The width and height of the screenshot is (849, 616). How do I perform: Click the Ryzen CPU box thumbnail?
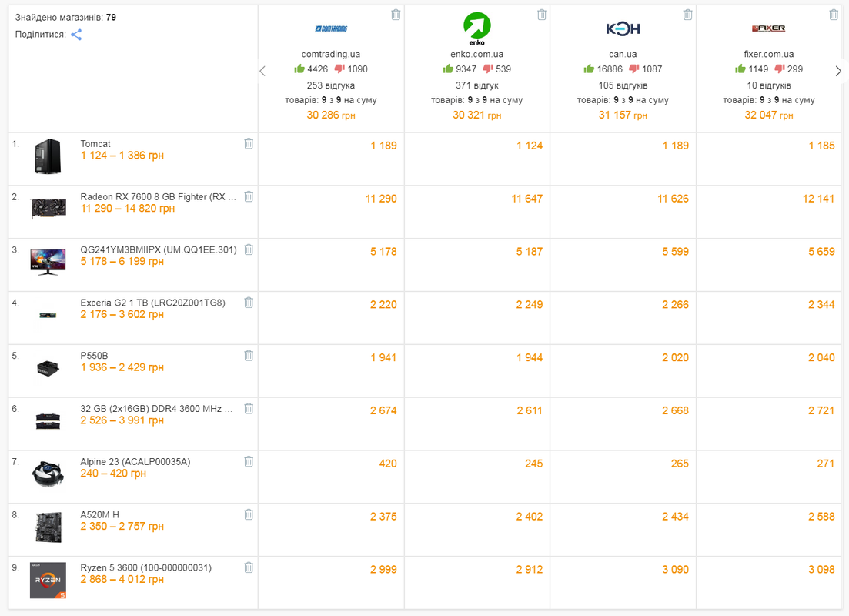pos(48,581)
